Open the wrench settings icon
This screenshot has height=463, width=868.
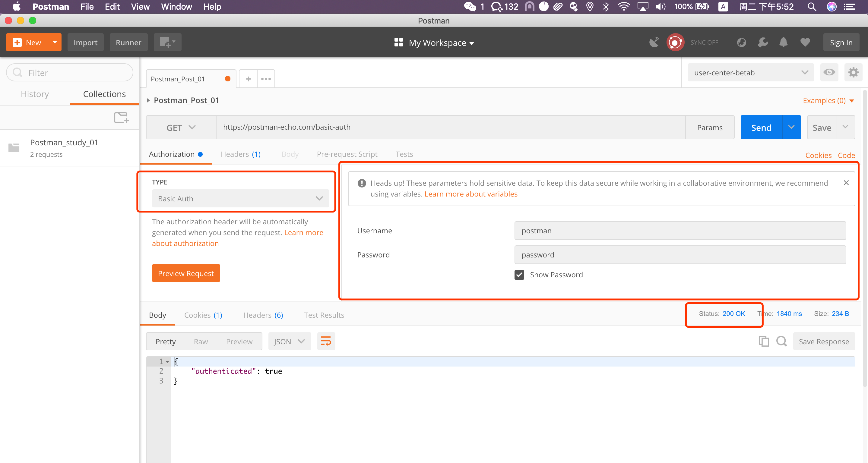click(762, 43)
